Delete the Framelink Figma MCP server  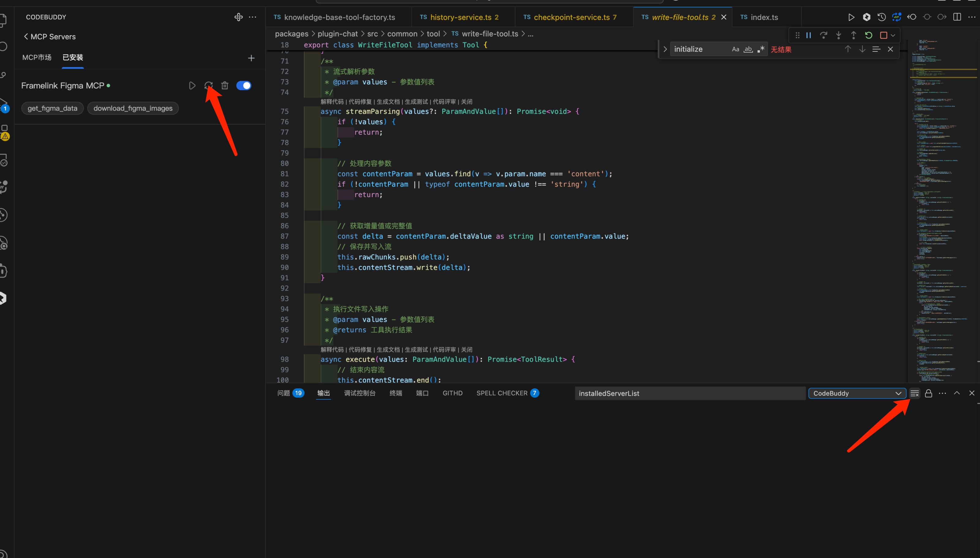pos(225,85)
